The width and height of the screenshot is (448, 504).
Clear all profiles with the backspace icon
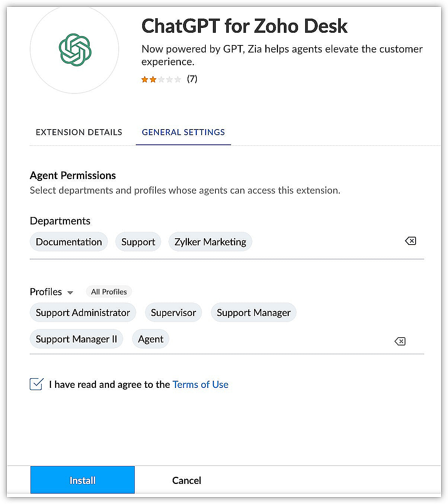(x=400, y=341)
